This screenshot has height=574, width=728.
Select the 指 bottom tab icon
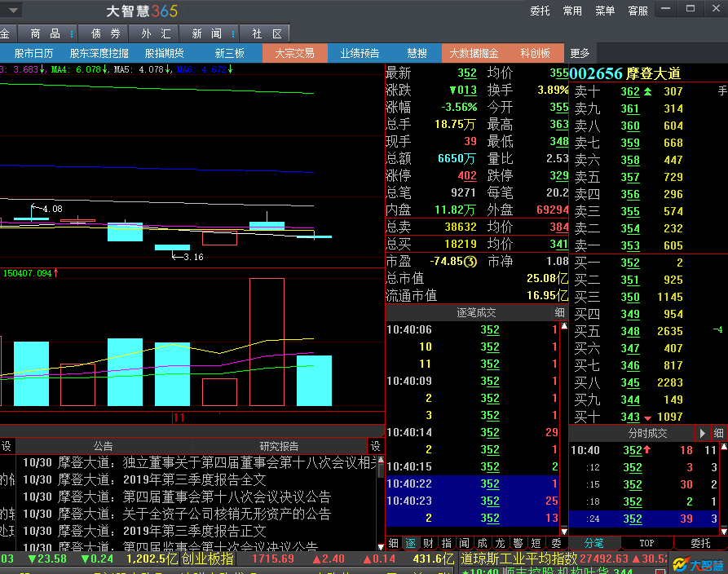446,543
